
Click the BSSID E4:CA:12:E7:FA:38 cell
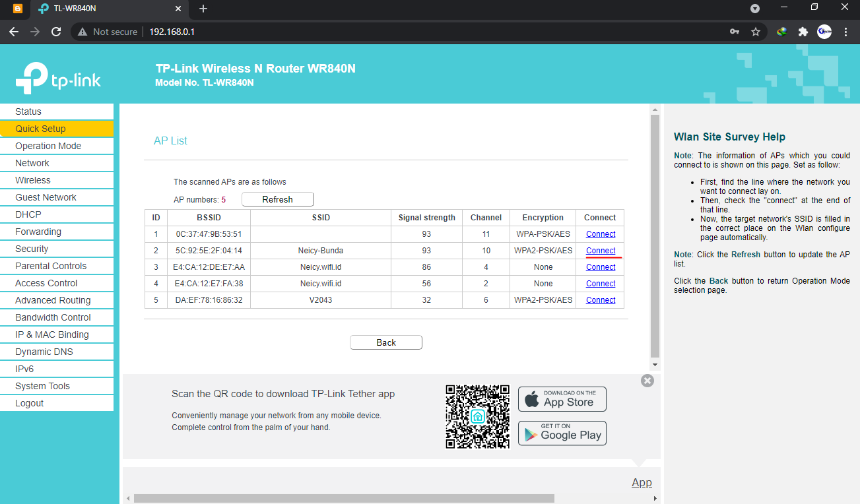[209, 284]
